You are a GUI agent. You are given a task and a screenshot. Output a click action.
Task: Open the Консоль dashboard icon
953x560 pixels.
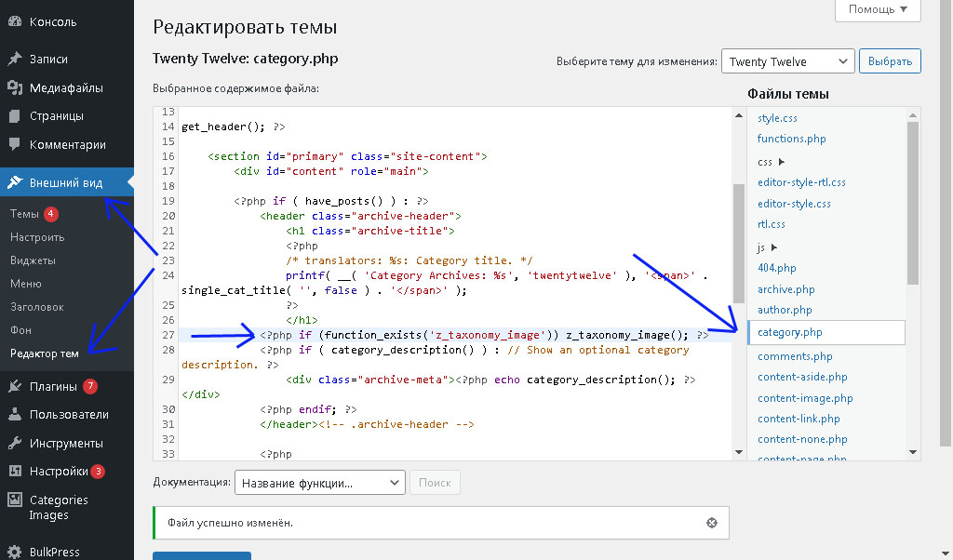[15, 20]
